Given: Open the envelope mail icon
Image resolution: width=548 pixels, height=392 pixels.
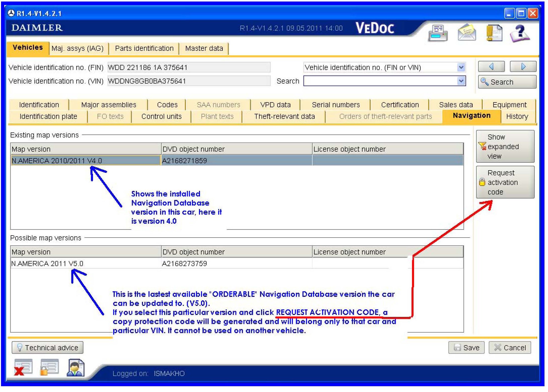Looking at the screenshot, I should pos(467,32).
